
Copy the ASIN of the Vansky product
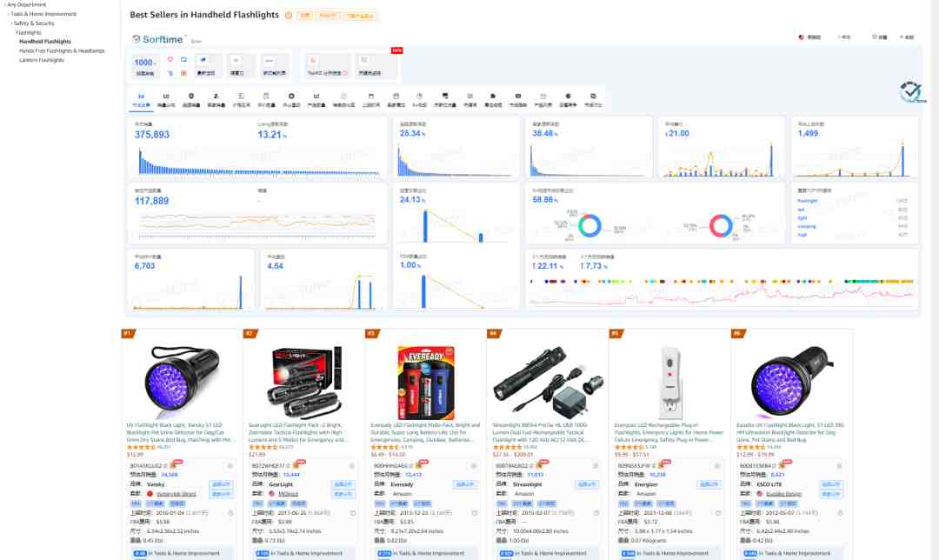167,465
